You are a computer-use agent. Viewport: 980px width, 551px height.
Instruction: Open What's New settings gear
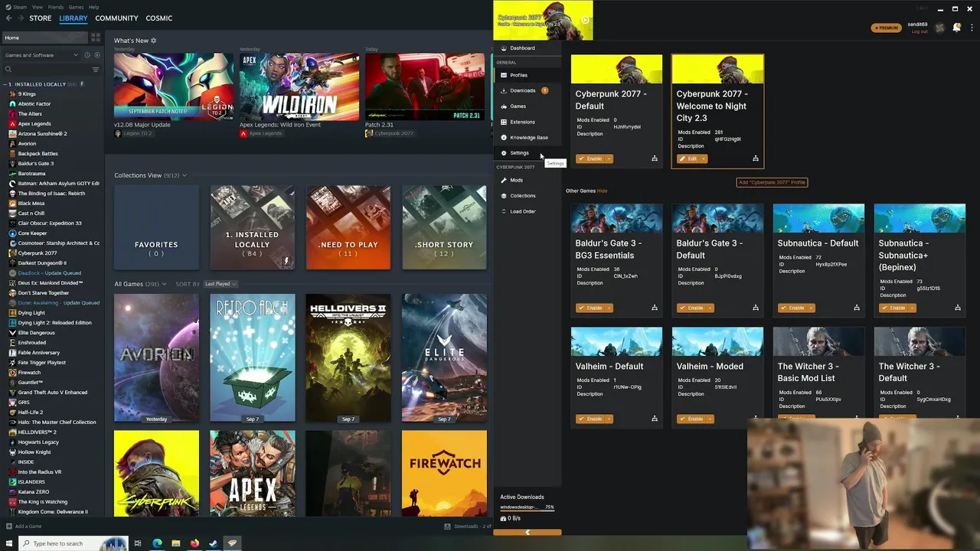[x=153, y=41]
